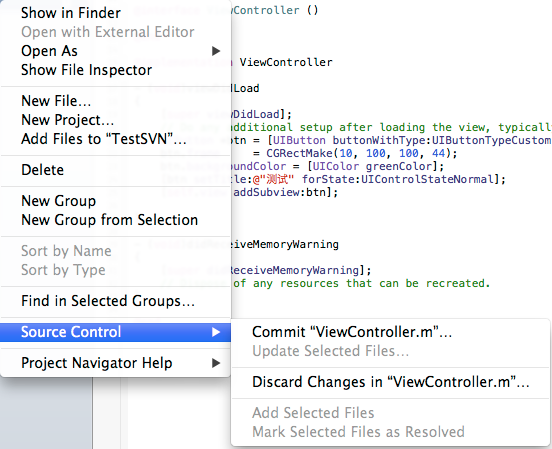Open the Open As submenu
552x449 pixels.
pos(115,51)
